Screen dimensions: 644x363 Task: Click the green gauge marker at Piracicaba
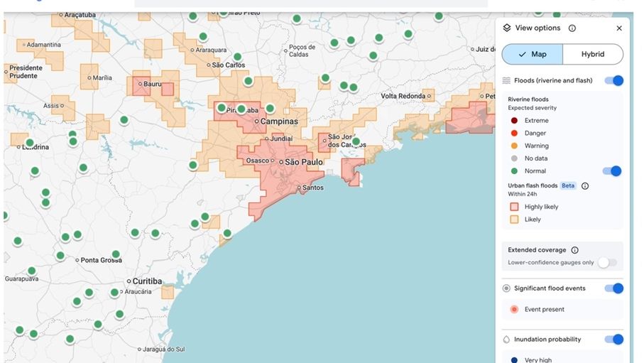[222, 109]
